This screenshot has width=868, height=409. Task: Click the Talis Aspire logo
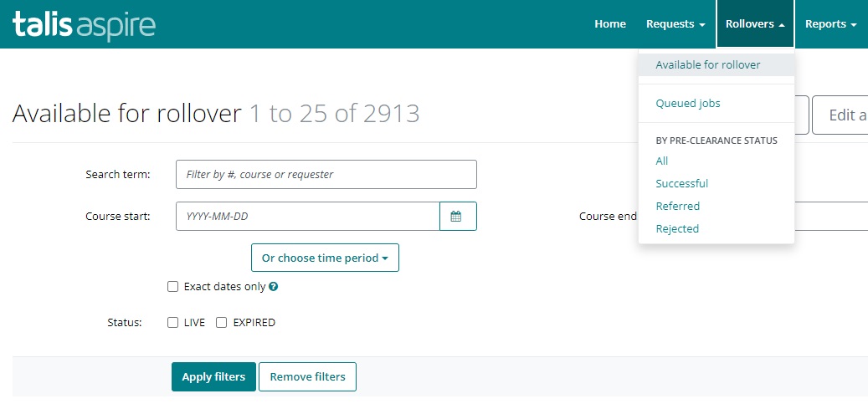click(x=84, y=25)
